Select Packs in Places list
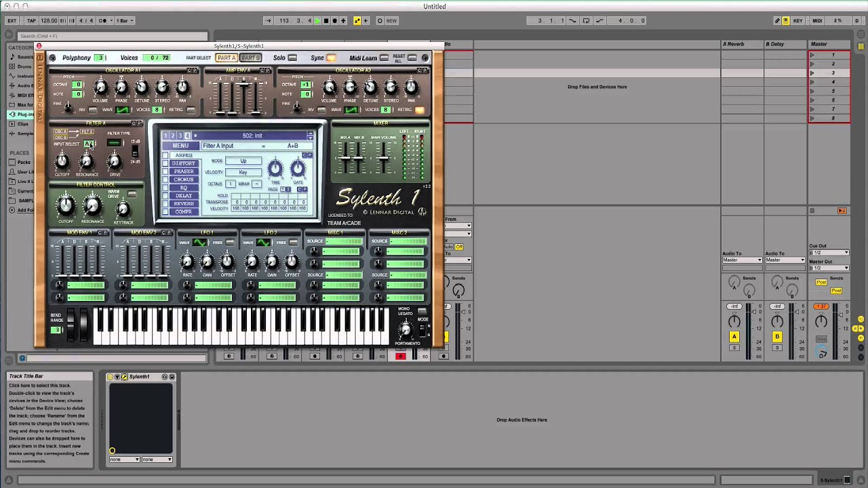Image resolution: width=868 pixels, height=488 pixels. (24, 163)
